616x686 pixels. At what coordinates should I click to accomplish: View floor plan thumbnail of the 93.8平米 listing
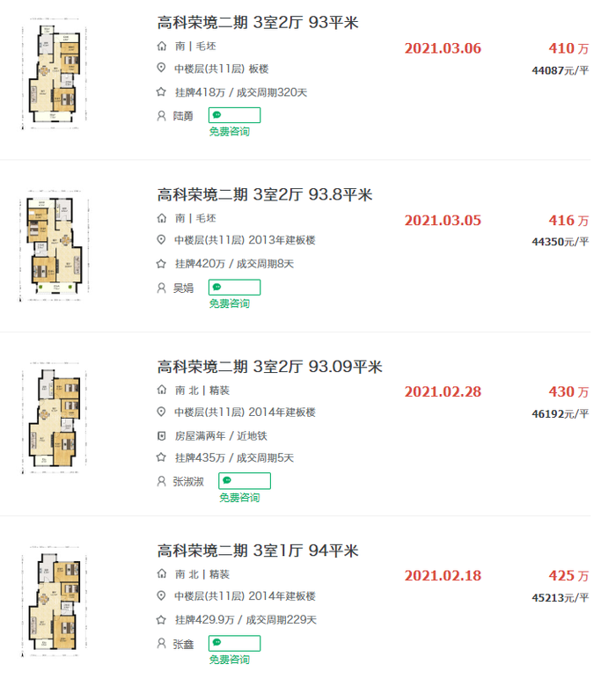click(55, 245)
